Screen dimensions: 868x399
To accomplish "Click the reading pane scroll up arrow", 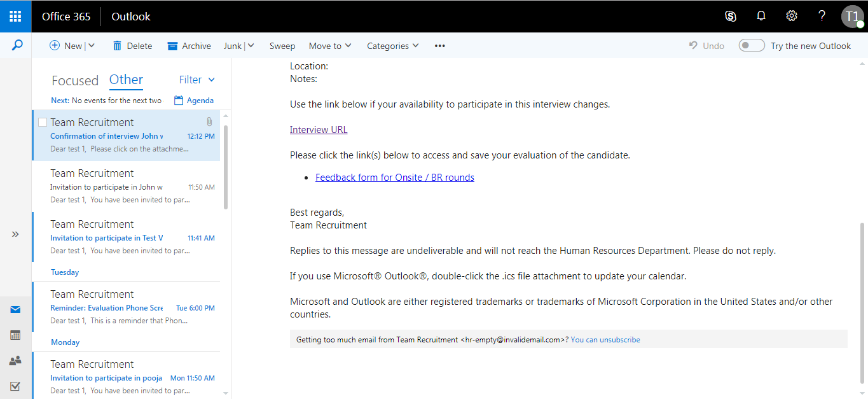I will (862, 64).
